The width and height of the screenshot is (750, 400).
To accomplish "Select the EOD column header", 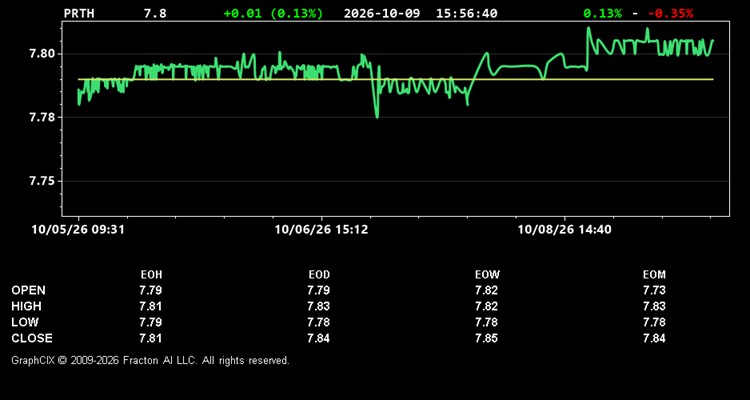I will pyautogui.click(x=319, y=275).
